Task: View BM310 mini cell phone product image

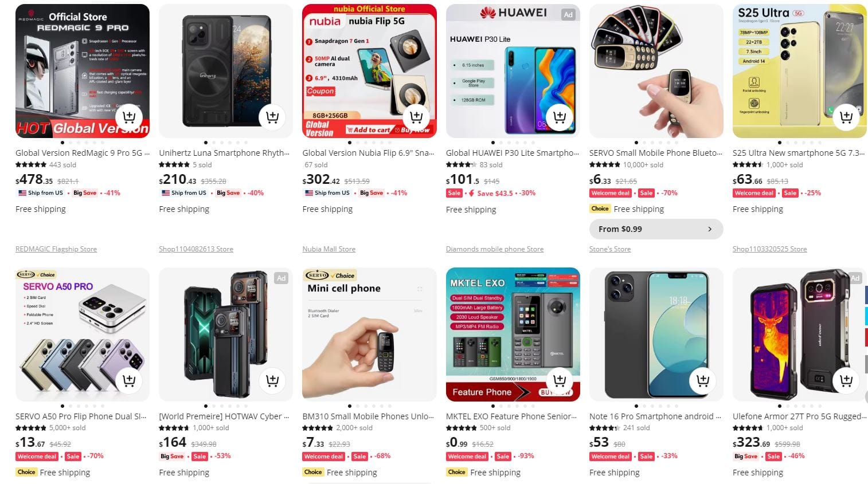Action: click(369, 335)
